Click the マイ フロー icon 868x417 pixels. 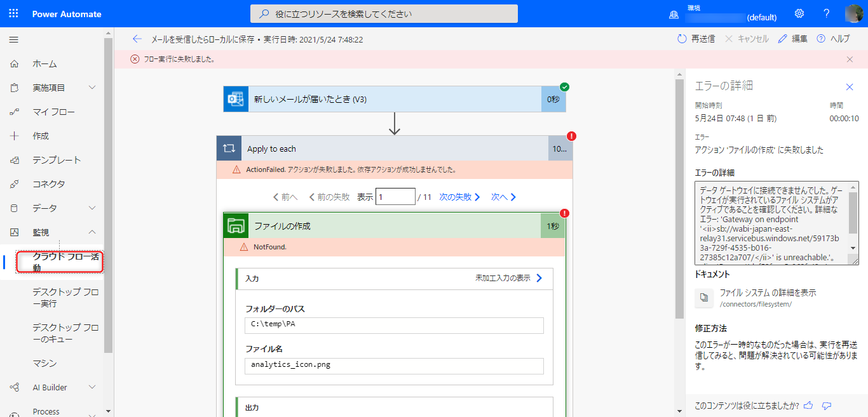click(14, 112)
